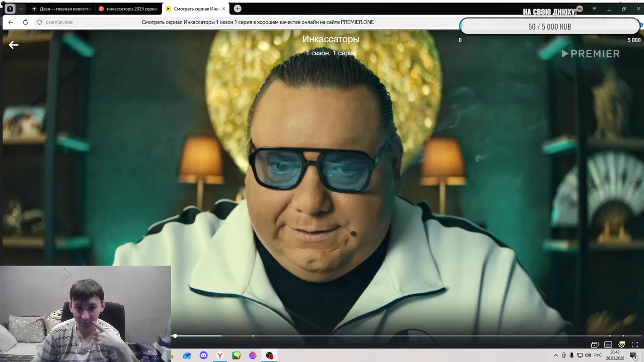This screenshot has height=362, width=644.
Task: Go back using the player's white arrow
Action: 14,45
